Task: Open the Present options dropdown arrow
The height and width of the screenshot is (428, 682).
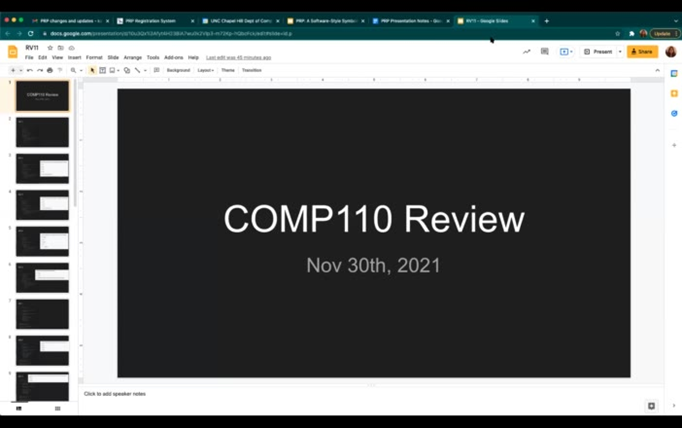Action: [x=620, y=52]
